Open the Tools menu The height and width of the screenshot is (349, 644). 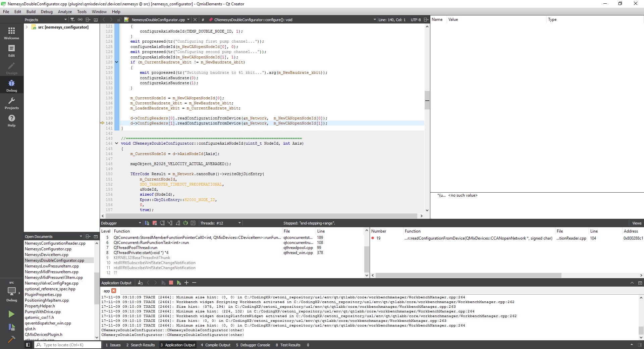pos(82,11)
